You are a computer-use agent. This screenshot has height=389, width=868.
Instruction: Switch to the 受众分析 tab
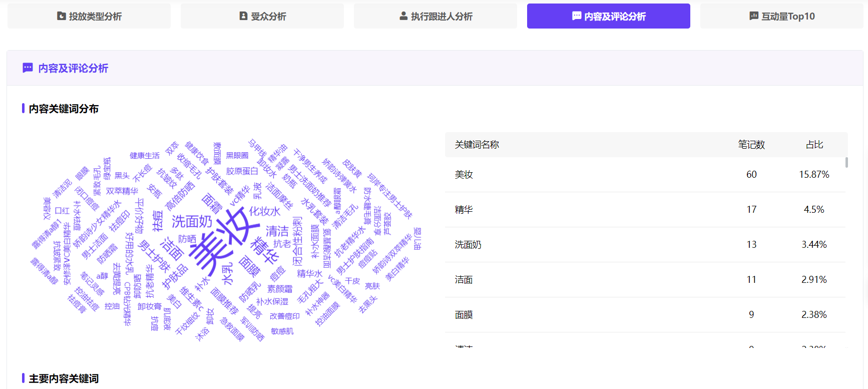click(262, 16)
